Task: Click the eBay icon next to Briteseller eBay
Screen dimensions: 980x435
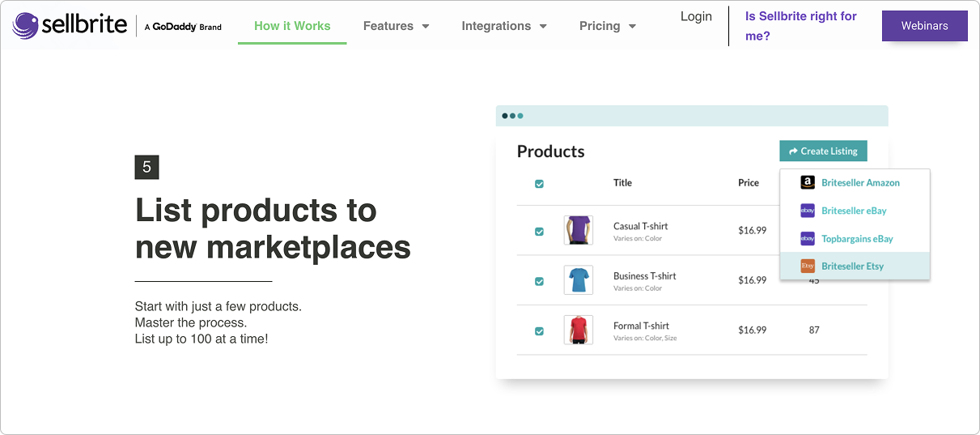Action: click(x=808, y=211)
